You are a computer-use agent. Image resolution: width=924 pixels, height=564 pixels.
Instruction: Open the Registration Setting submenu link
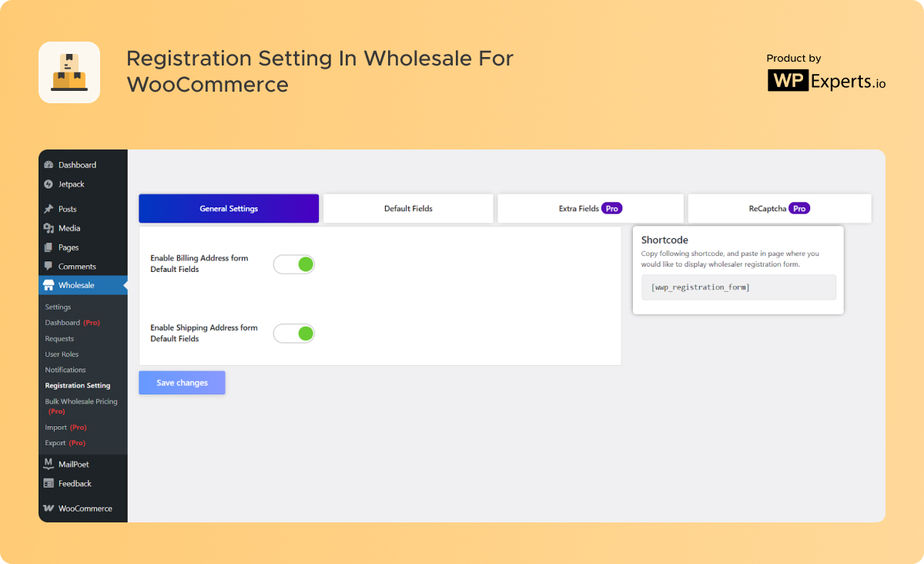pyautogui.click(x=78, y=385)
